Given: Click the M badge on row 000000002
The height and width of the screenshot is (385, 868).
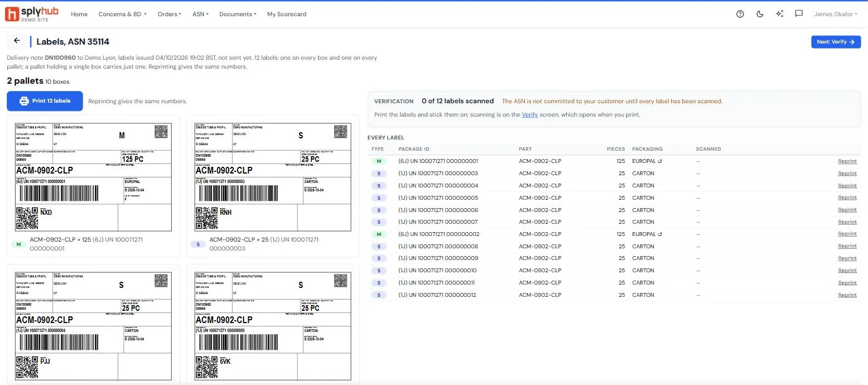Looking at the screenshot, I should click(x=379, y=234).
